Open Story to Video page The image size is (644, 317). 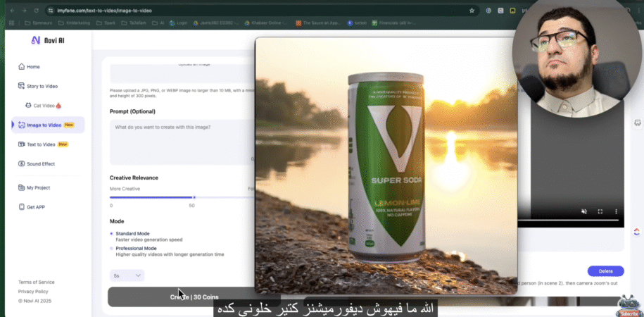coord(38,86)
